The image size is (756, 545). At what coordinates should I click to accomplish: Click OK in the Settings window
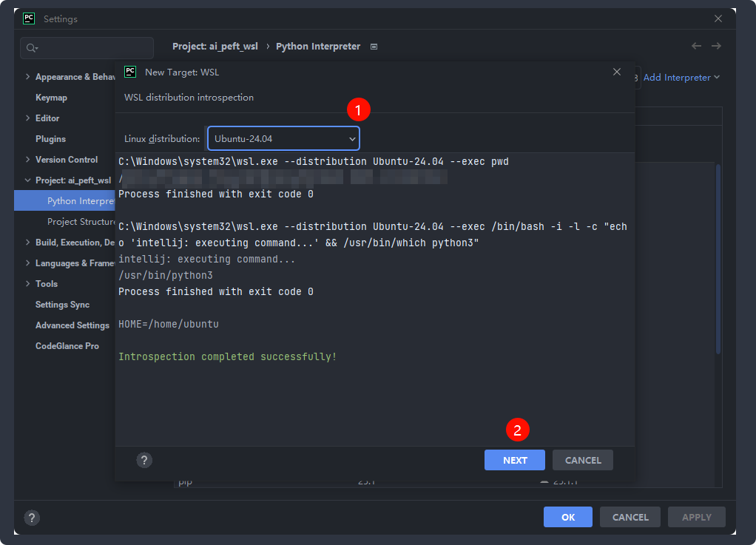(x=568, y=517)
